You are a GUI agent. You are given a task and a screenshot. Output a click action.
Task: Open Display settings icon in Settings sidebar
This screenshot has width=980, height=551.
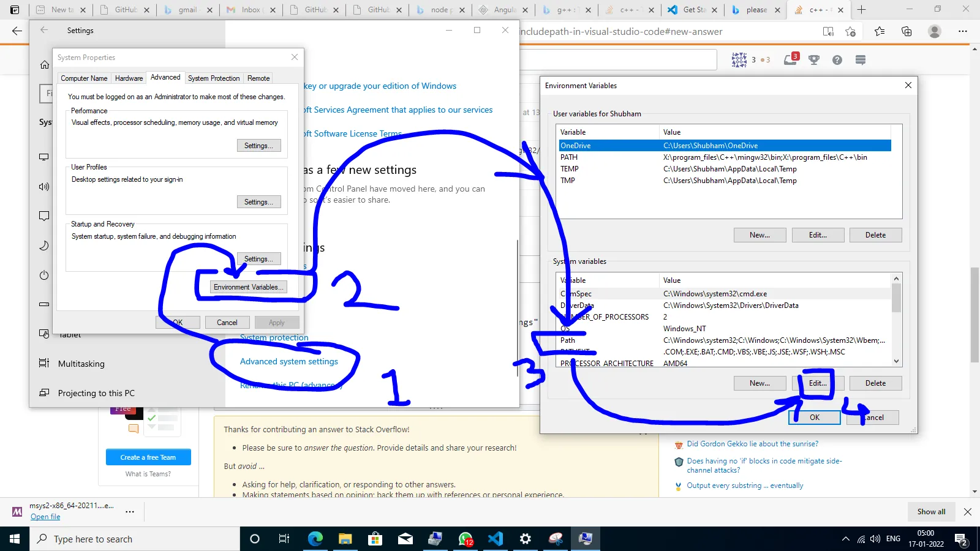[44, 157]
